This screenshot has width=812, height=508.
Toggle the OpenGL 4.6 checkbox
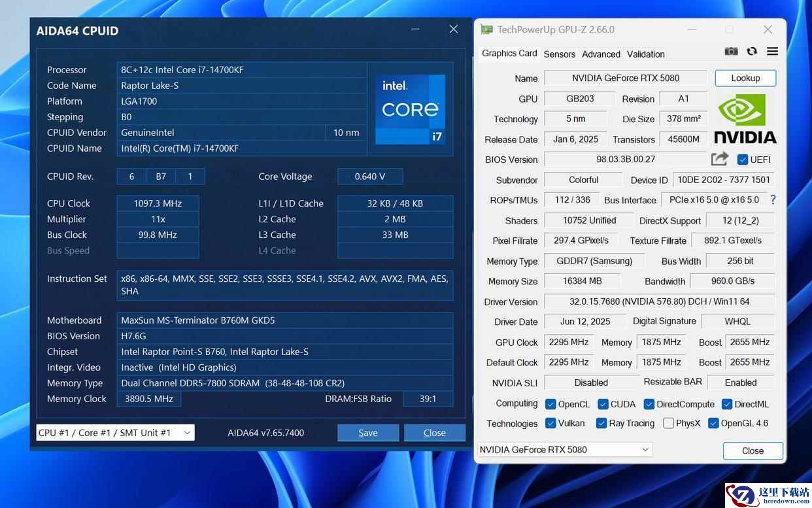[713, 423]
